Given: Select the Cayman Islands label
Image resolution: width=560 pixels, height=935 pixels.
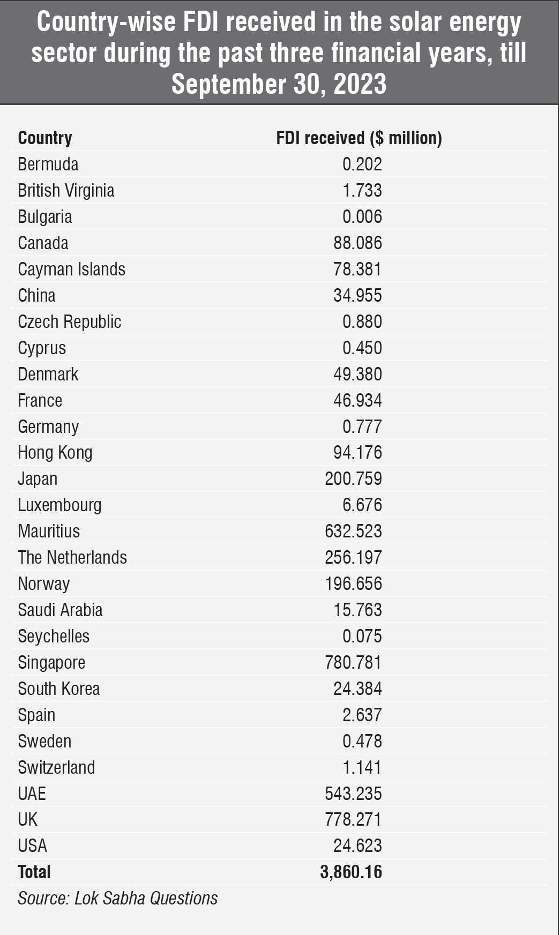Looking at the screenshot, I should pos(71,270).
